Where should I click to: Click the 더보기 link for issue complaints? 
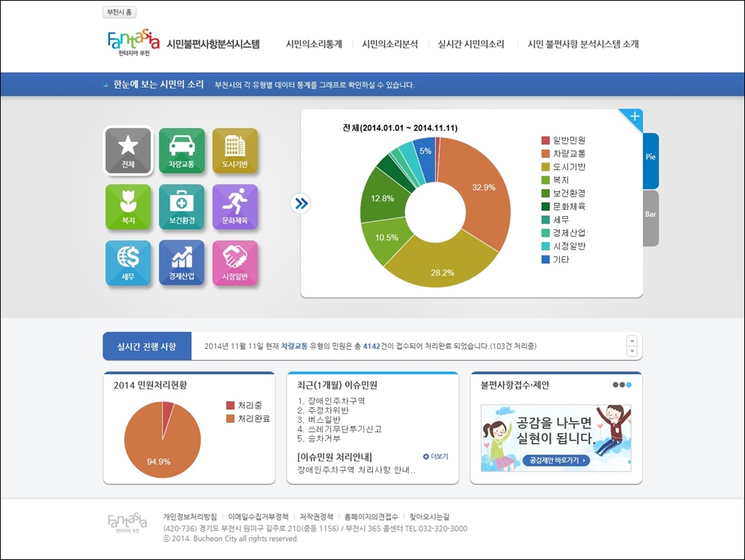(436, 456)
